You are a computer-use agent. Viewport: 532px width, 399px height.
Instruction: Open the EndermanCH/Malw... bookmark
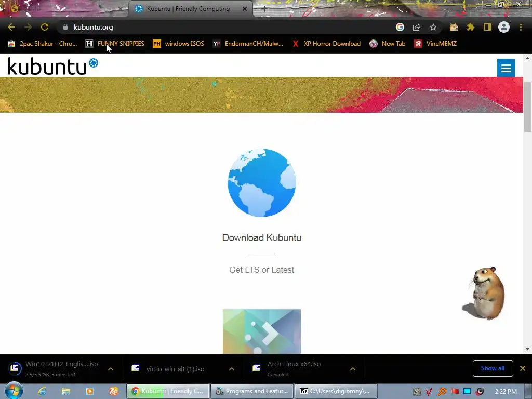[x=248, y=44]
